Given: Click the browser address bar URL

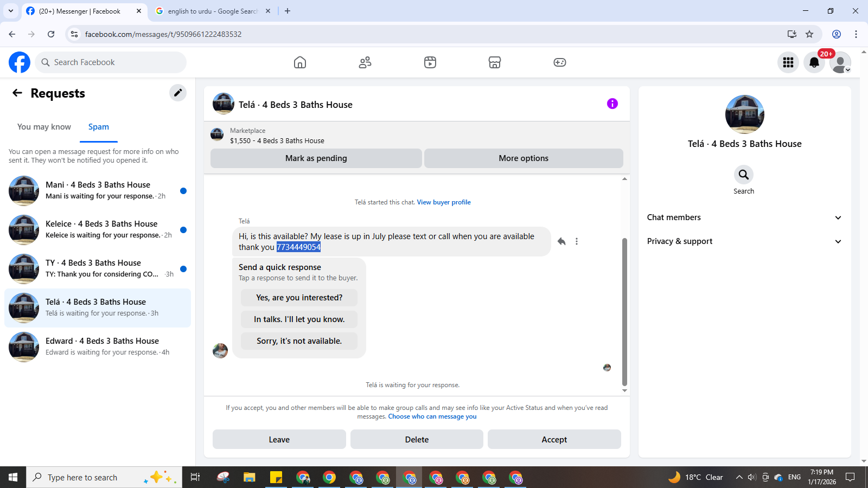Looking at the screenshot, I should (x=163, y=34).
